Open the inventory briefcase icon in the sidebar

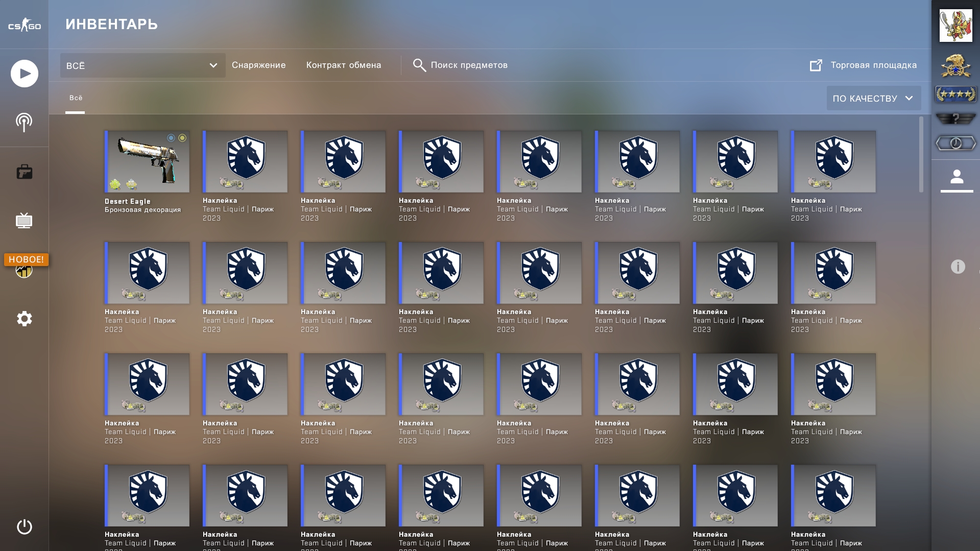click(x=24, y=172)
